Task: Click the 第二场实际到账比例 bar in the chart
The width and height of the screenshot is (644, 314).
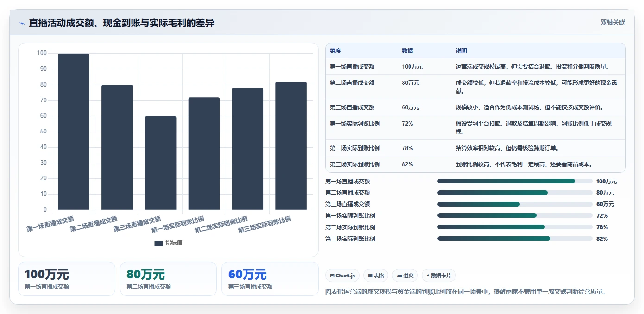Action: click(x=247, y=149)
